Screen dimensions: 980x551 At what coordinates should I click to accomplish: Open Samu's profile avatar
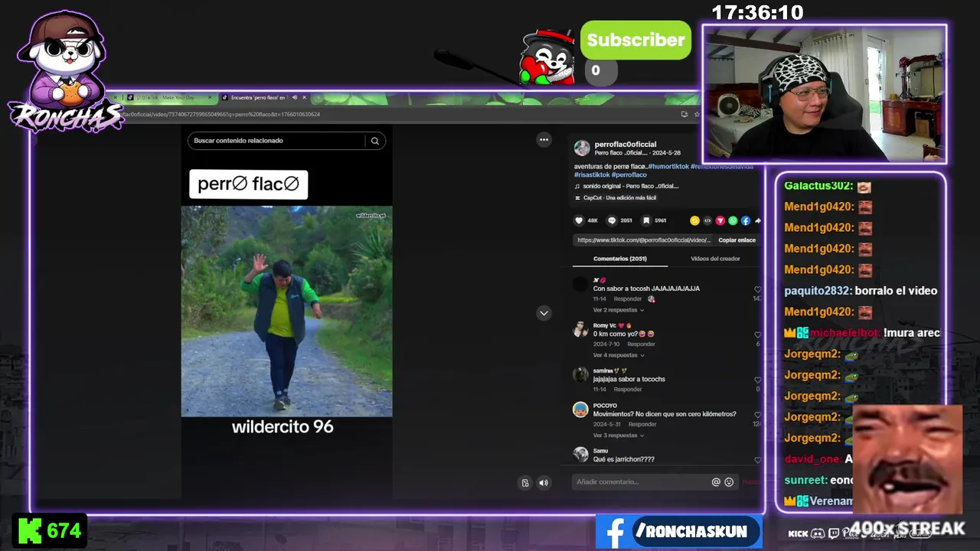(x=581, y=455)
